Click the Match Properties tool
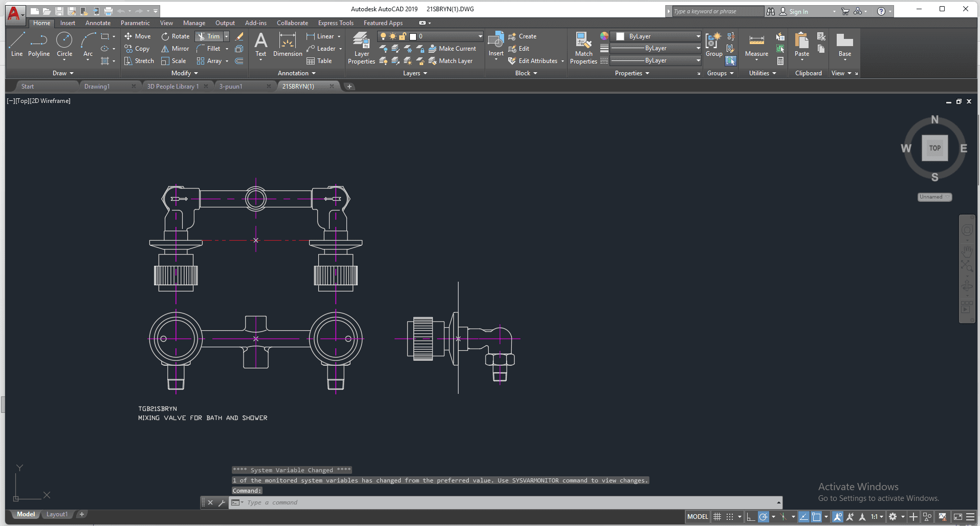This screenshot has width=980, height=526. pyautogui.click(x=583, y=48)
